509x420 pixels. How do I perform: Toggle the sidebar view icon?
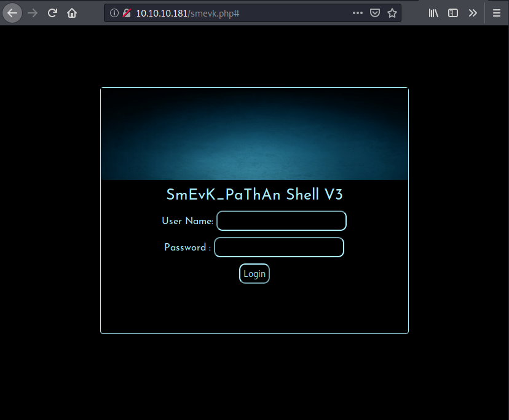453,12
